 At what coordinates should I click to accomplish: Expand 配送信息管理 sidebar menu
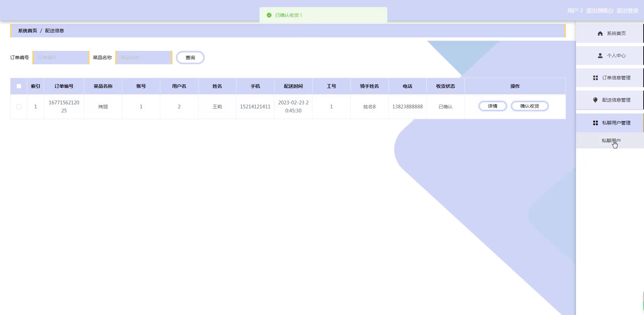coord(610,100)
